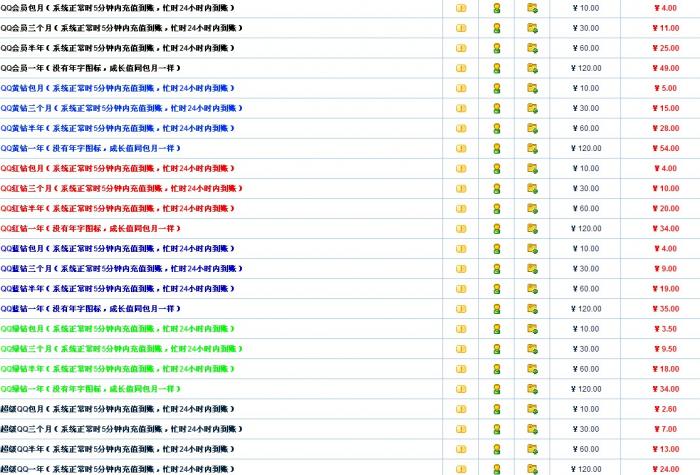Open the green QQ绿钻三个月 product link
Viewport: 700px width, 475px height.
click(121, 349)
